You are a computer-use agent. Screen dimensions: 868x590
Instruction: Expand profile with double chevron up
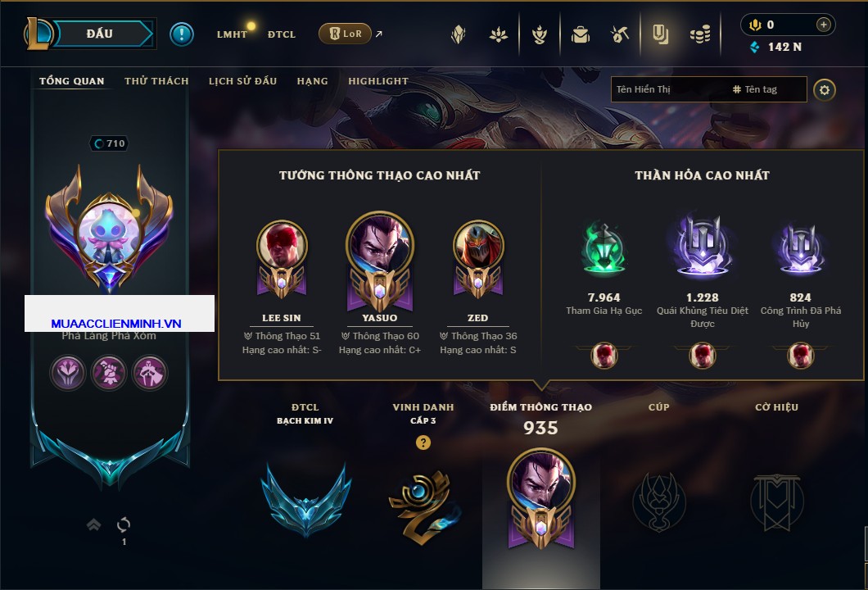click(x=93, y=524)
